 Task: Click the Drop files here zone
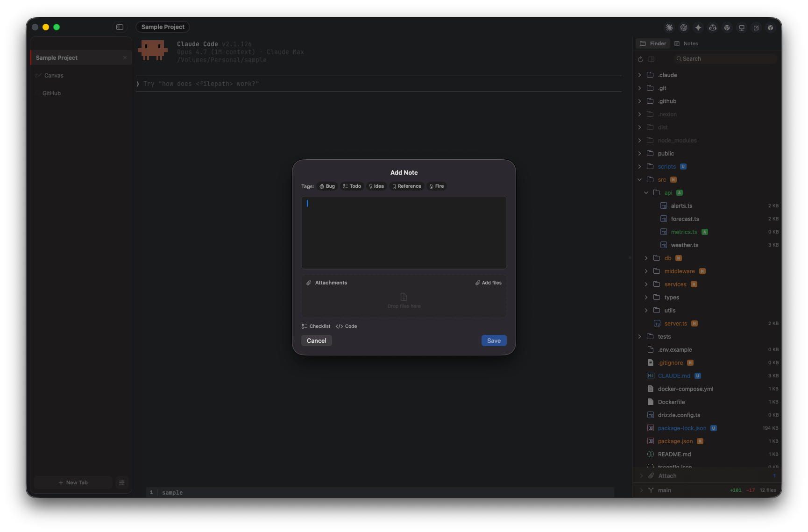point(404,301)
